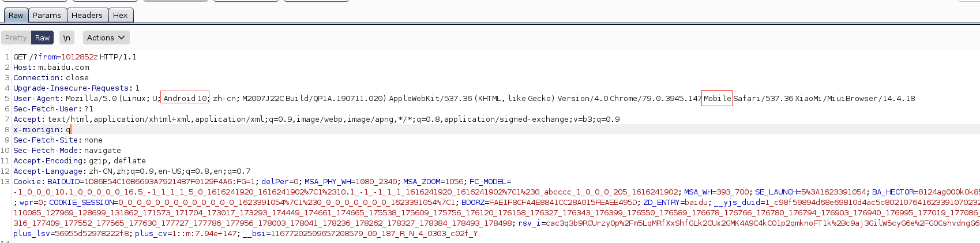This screenshot has width=980, height=243.
Task: Click the ZD_ENTRY cookie name
Action: [662, 202]
